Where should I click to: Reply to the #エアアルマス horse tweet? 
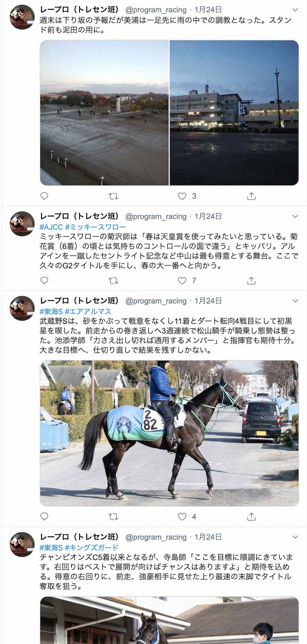click(x=44, y=516)
